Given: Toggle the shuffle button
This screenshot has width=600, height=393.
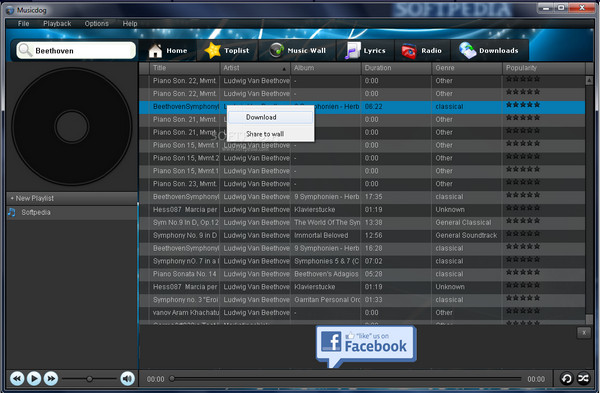Looking at the screenshot, I should 583,378.
